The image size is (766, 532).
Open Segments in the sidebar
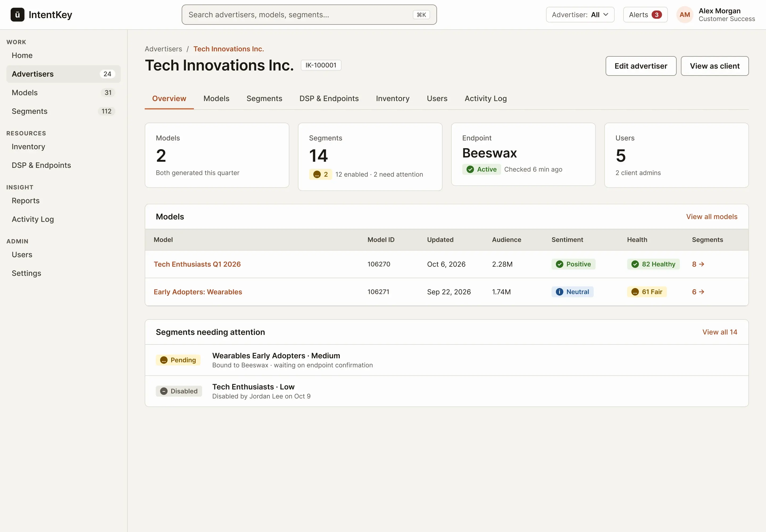pos(63,111)
